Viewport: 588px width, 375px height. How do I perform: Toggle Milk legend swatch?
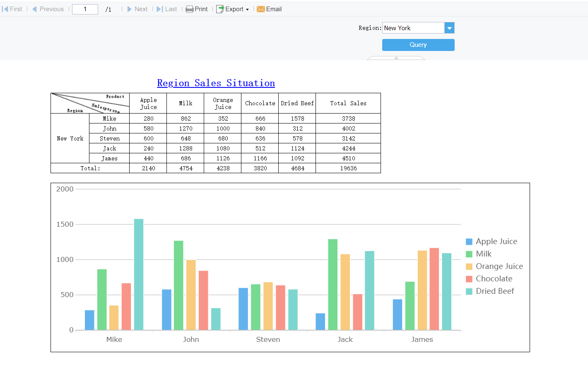tap(469, 254)
